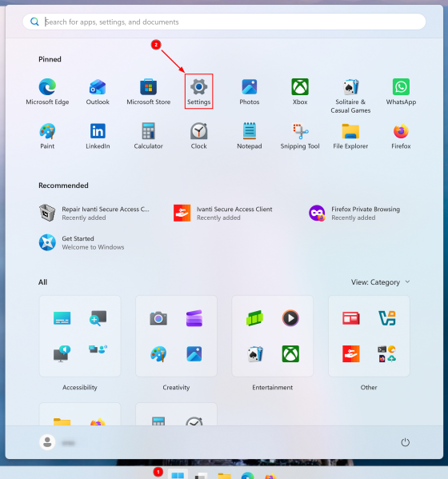Viewport: 448px width, 479px height.
Task: Expand more apps group in Other category
Action: tap(387, 353)
